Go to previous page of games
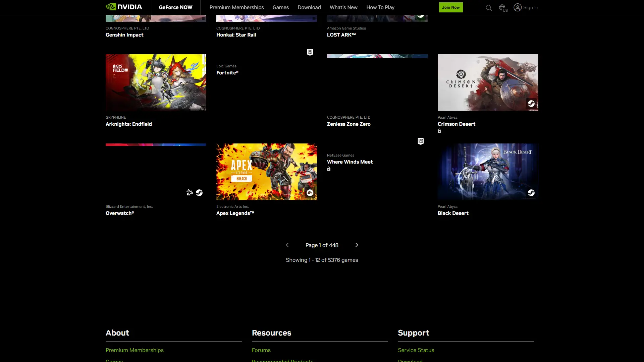Screen dimensions: 644x362 click(x=287, y=245)
